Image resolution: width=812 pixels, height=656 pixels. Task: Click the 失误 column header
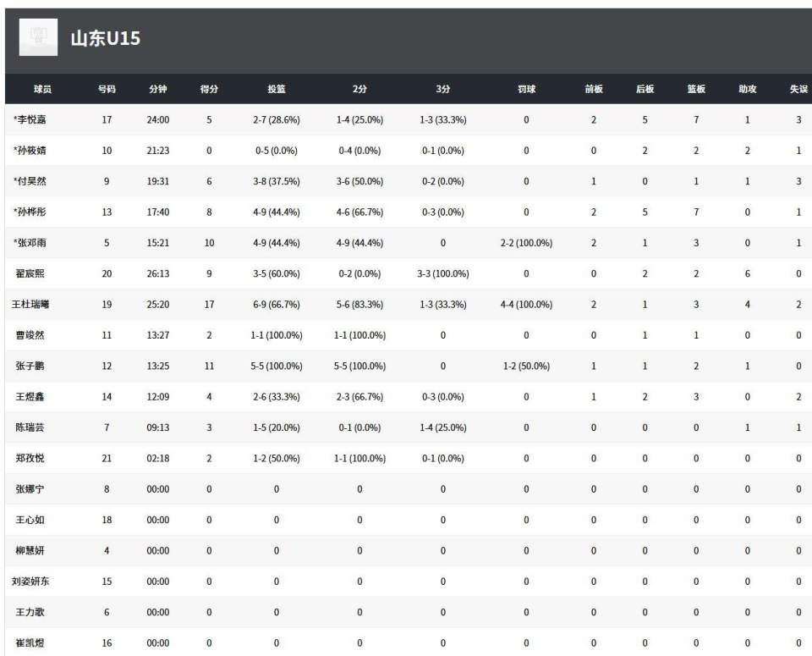point(798,89)
